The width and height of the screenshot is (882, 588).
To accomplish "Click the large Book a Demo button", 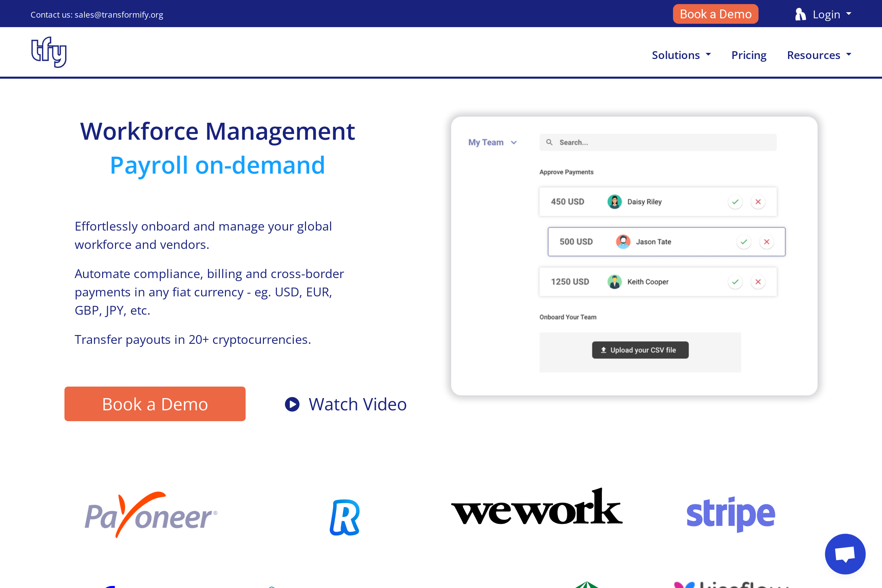I will point(155,404).
